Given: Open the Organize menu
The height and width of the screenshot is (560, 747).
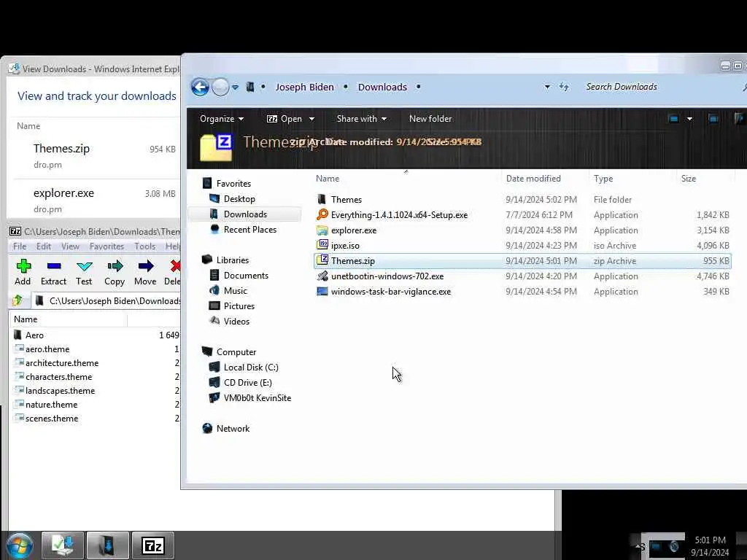Looking at the screenshot, I should coord(222,119).
